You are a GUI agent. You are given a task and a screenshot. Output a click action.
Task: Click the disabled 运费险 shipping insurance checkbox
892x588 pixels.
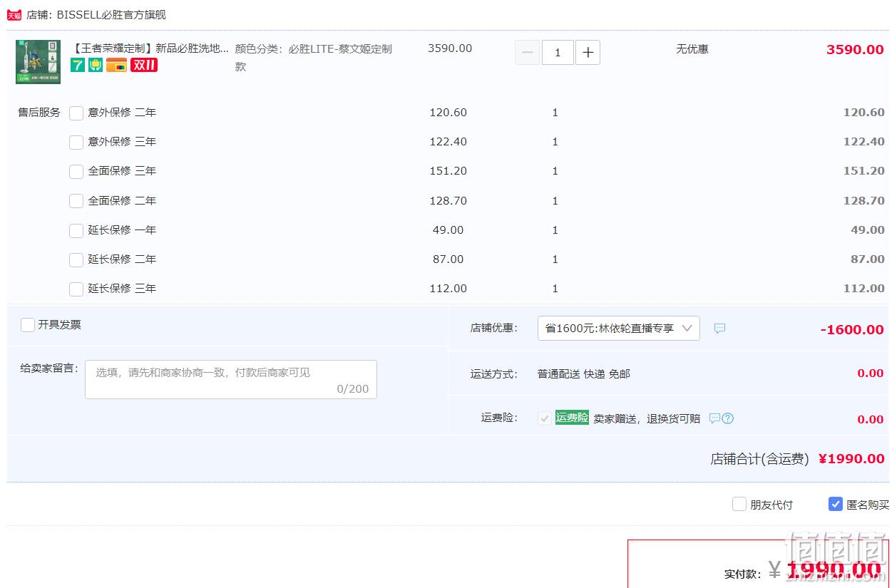tap(545, 418)
